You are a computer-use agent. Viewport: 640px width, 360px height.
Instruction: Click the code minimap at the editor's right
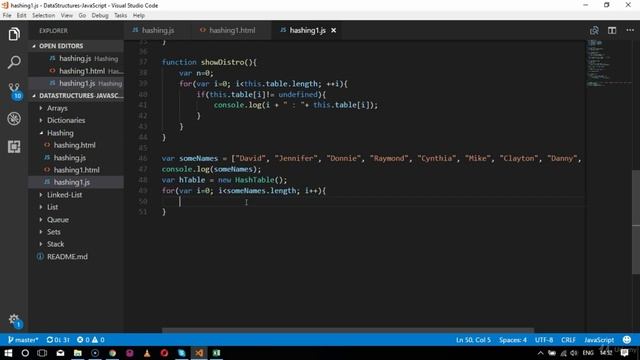coord(608,63)
